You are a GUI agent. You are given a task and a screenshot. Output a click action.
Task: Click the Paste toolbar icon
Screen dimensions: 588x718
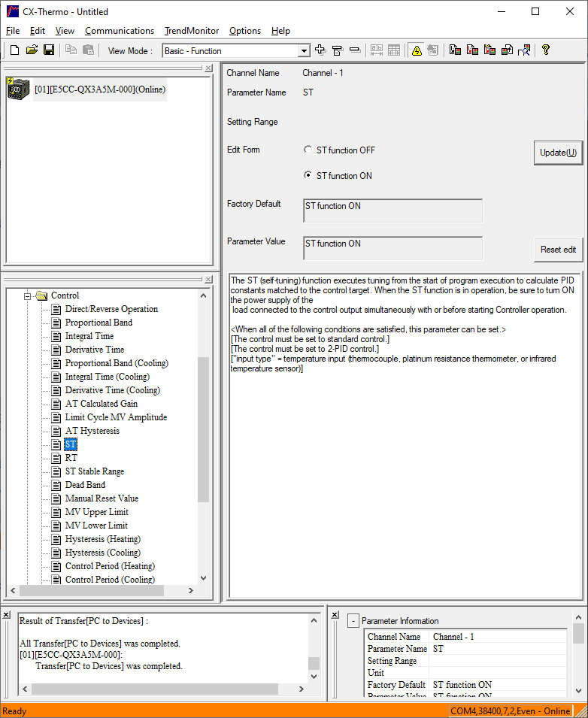pos(89,50)
